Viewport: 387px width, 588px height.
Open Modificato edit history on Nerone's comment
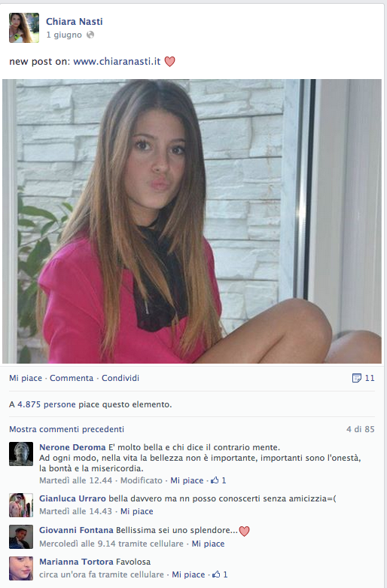click(142, 480)
